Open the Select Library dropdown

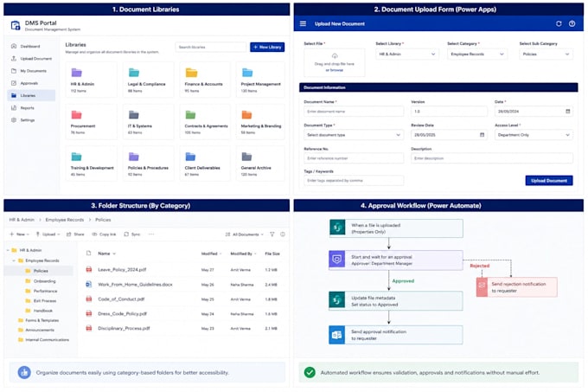tap(407, 55)
